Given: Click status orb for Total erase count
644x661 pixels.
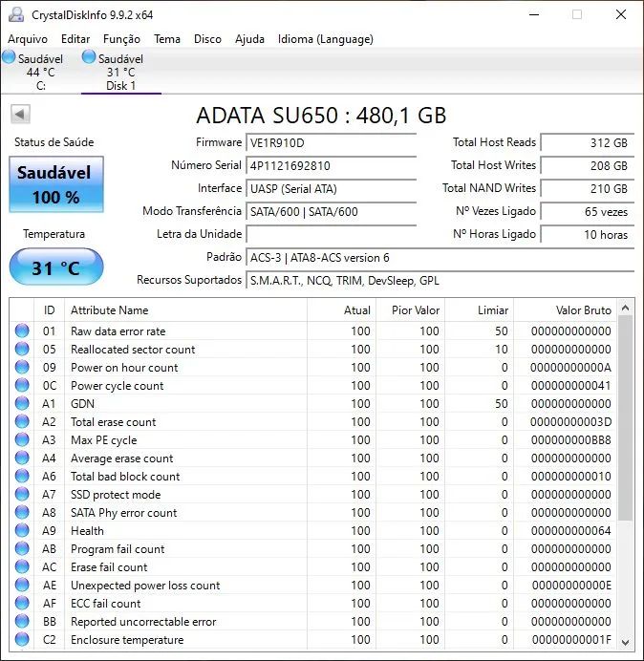Looking at the screenshot, I should [22, 421].
